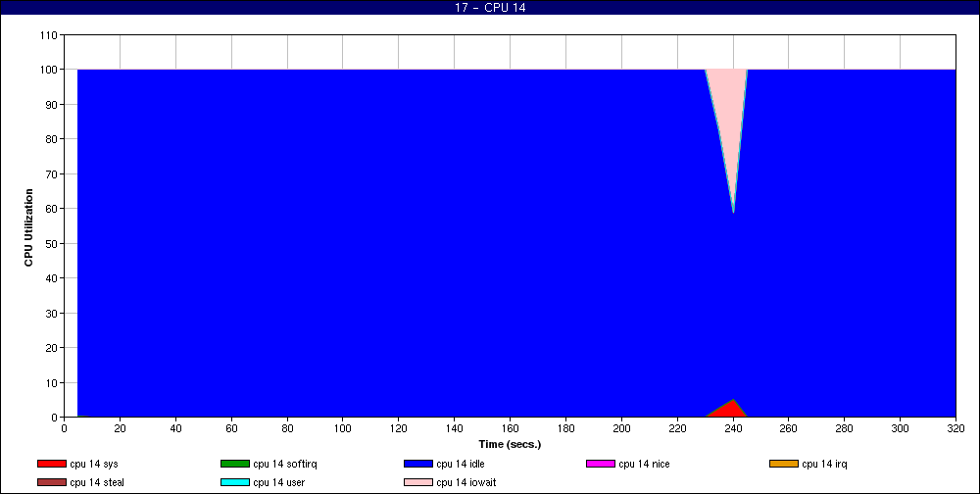Viewport: 980px width, 494px height.
Task: Click the x-axis tick label 100
Action: coord(342,428)
